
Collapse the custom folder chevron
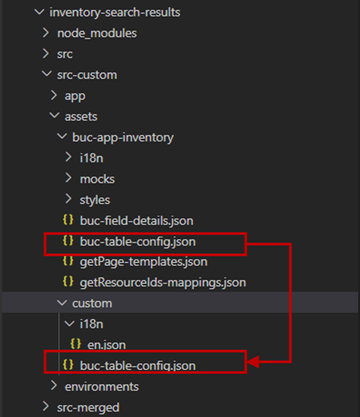click(62, 303)
